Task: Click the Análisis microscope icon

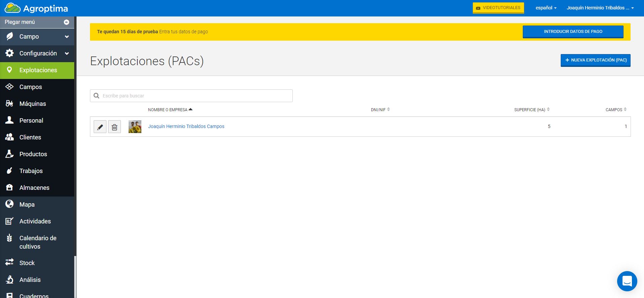Action: coord(9,280)
